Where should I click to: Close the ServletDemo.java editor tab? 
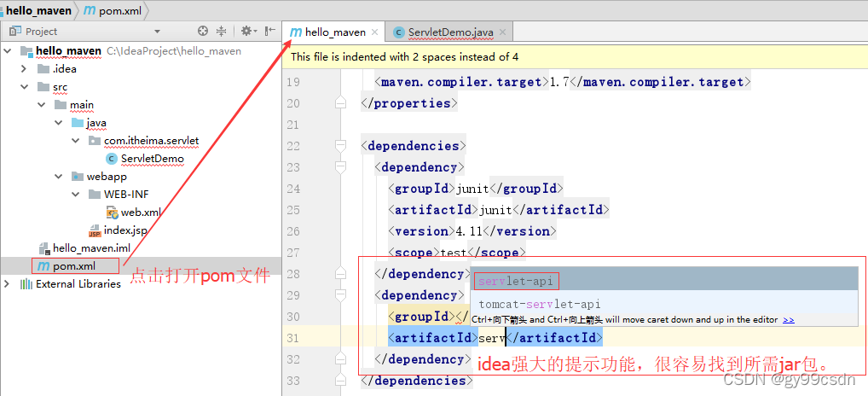coord(503,32)
